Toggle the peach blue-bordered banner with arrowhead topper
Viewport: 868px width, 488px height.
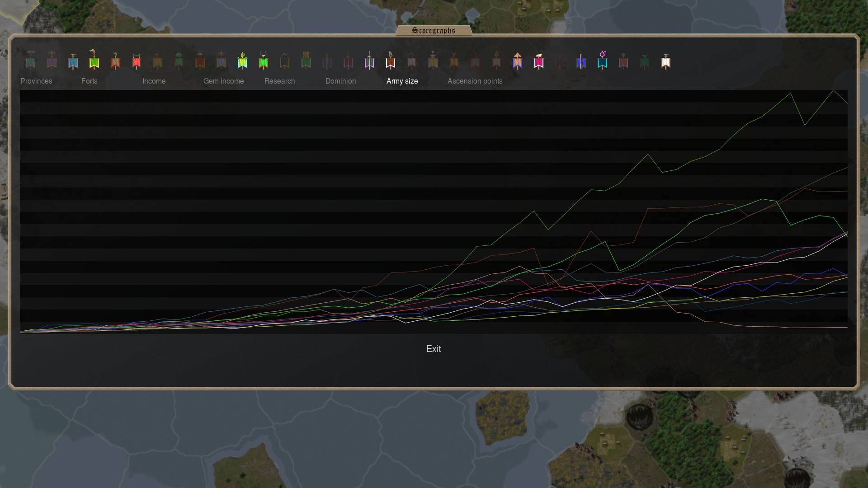pyautogui.click(x=518, y=60)
